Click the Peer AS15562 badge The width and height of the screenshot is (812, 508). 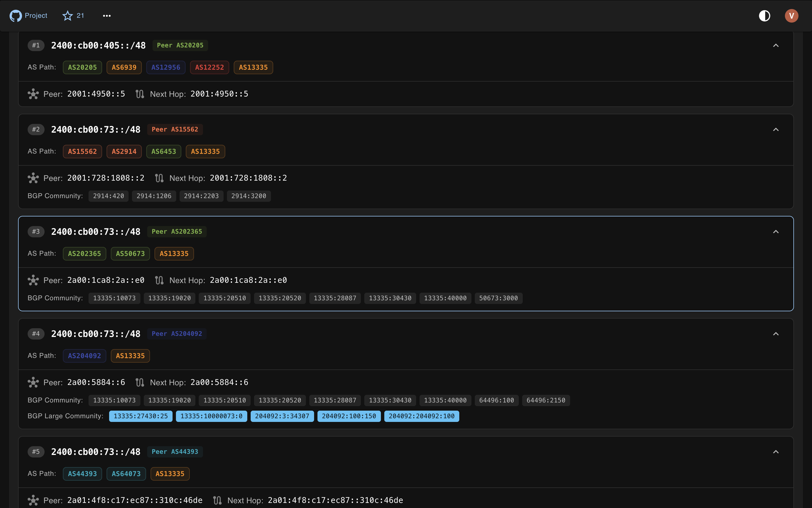(x=175, y=129)
